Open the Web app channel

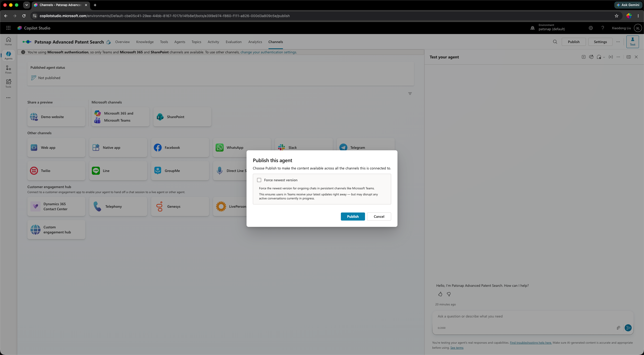(56, 148)
